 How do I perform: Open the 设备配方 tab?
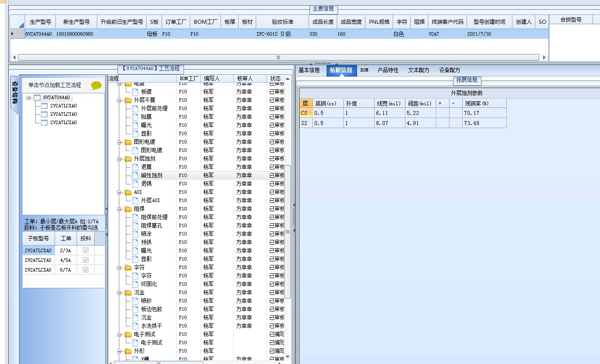449,70
